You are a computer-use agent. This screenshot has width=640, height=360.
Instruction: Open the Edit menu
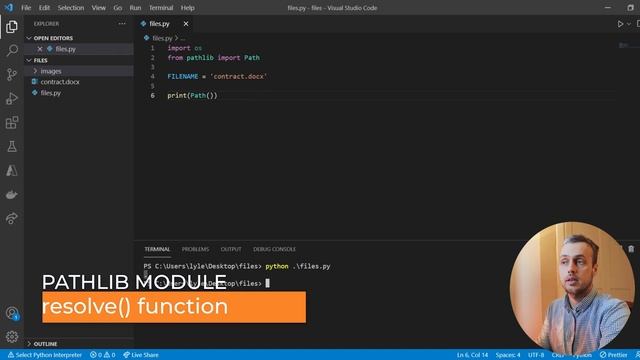pos(44,8)
